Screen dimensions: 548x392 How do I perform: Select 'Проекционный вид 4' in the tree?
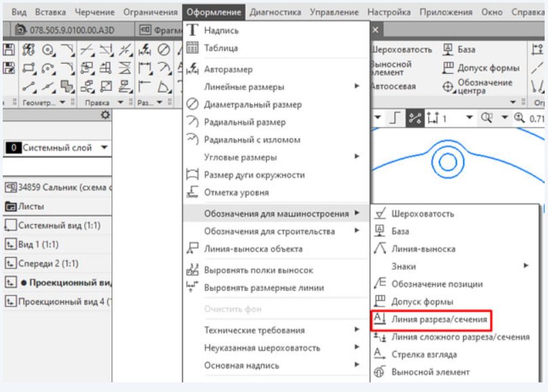point(61,302)
